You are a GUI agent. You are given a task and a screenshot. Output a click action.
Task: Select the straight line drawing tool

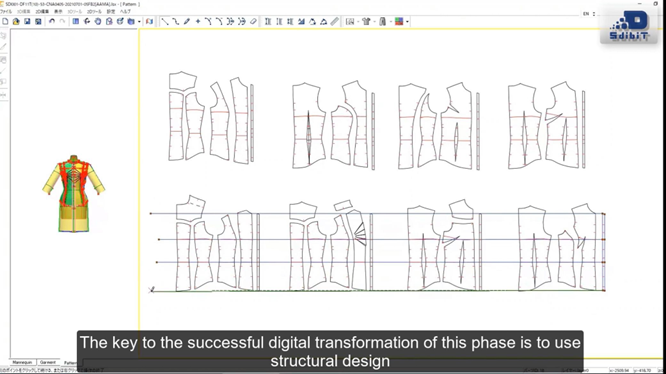(x=165, y=21)
